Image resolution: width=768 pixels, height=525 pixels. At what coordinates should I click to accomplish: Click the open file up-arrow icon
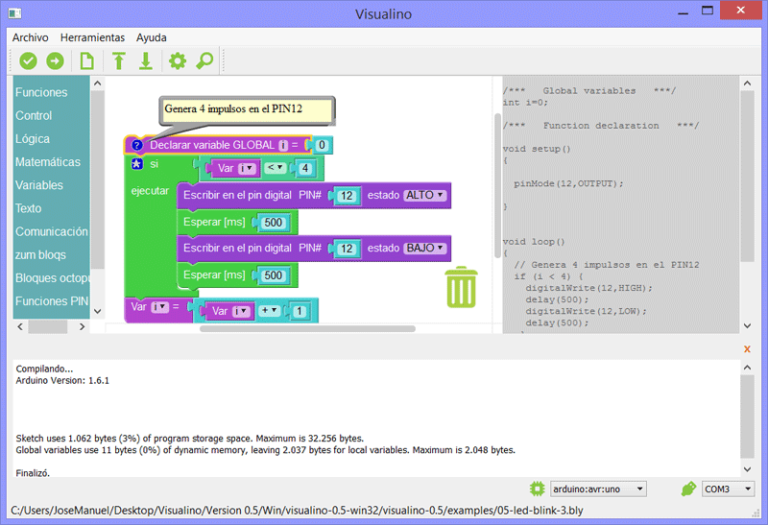pyautogui.click(x=119, y=61)
